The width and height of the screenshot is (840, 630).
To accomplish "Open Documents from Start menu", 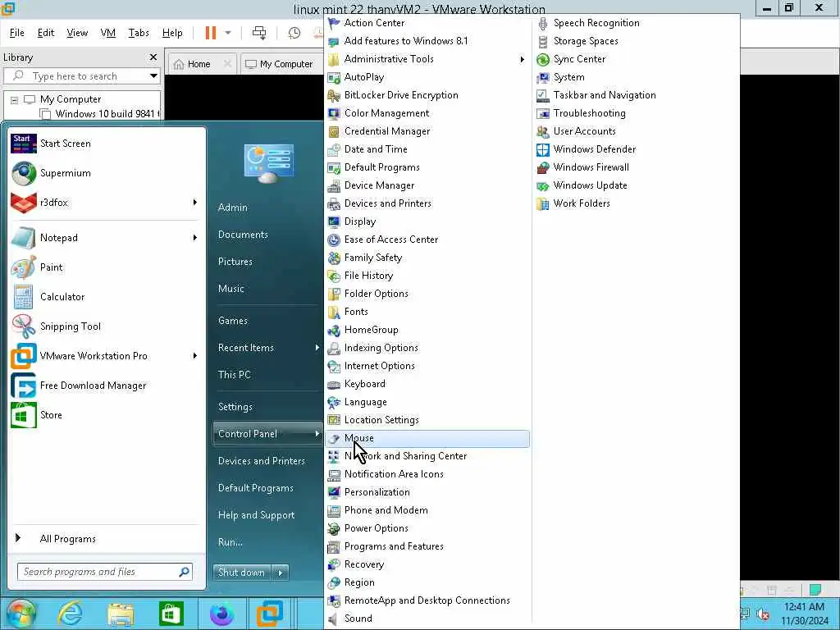I will [x=243, y=235].
